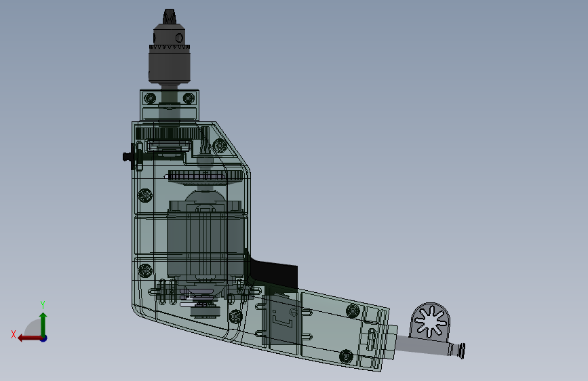Select the black trigger switch on handle

[273, 275]
